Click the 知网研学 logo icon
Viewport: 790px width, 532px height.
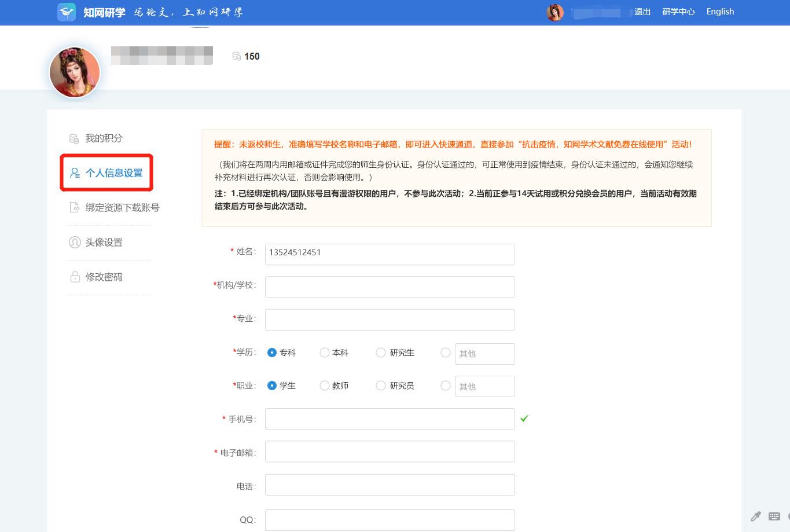[x=67, y=12]
